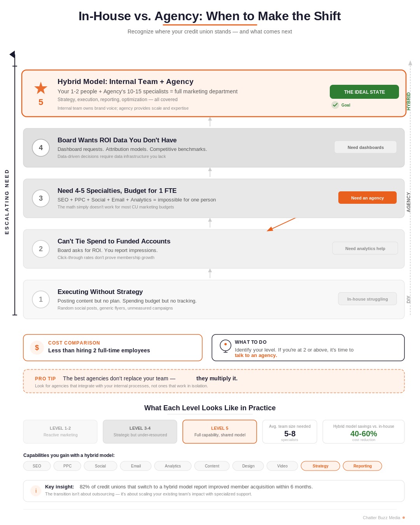This screenshot has width=420, height=525.
Task: Click THE IDEAL STATE green button
Action: pyautogui.click(x=364, y=92)
